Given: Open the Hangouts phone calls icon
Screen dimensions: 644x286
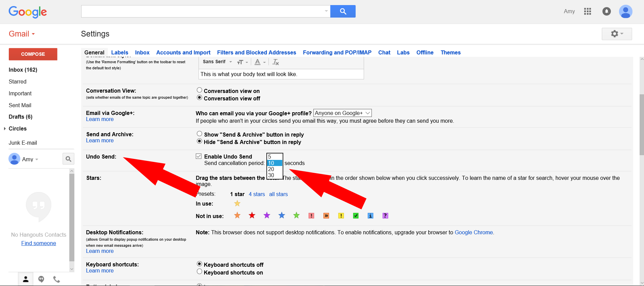Looking at the screenshot, I should click(56, 279).
